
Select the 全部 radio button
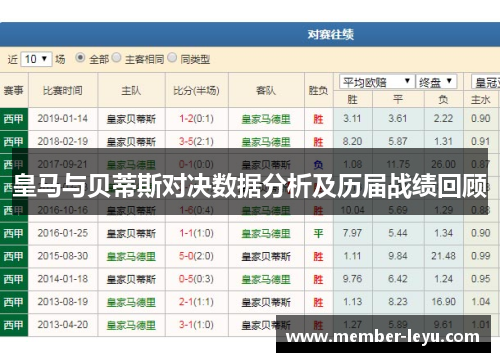pyautogui.click(x=80, y=58)
